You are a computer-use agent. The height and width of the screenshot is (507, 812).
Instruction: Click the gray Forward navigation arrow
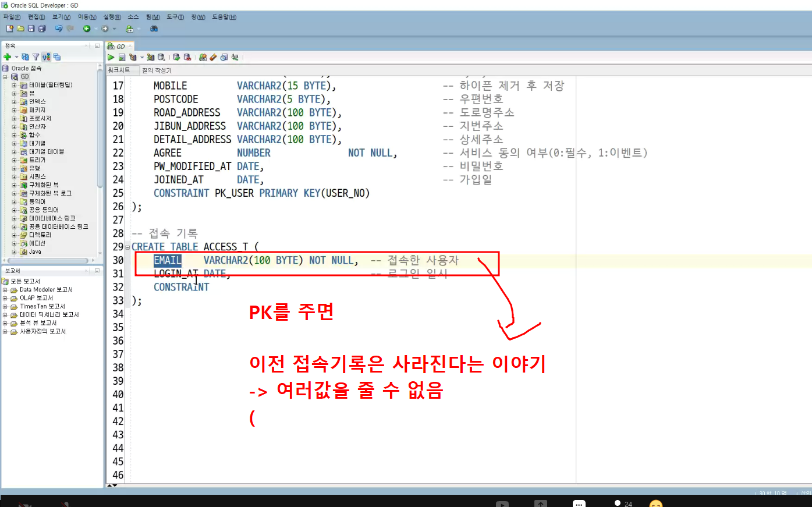point(105,28)
